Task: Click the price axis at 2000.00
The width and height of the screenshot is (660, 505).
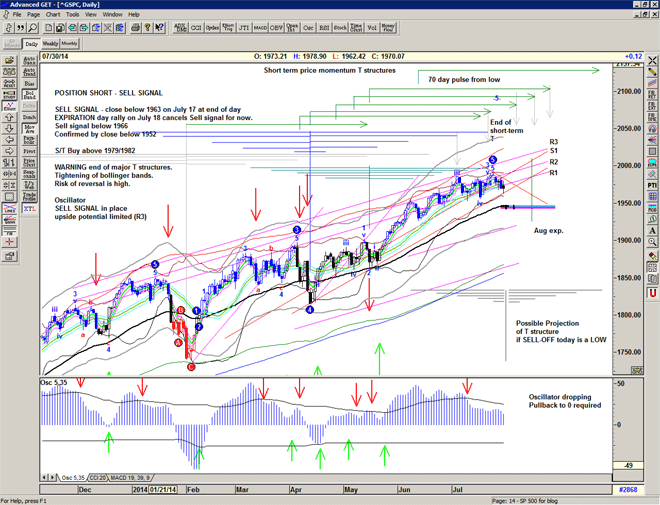Action: (x=628, y=166)
